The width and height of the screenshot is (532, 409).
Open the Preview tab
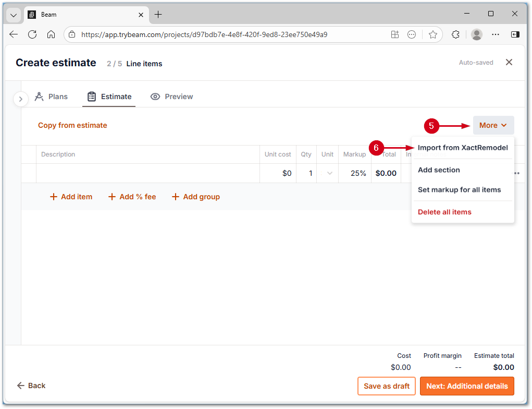pos(171,97)
